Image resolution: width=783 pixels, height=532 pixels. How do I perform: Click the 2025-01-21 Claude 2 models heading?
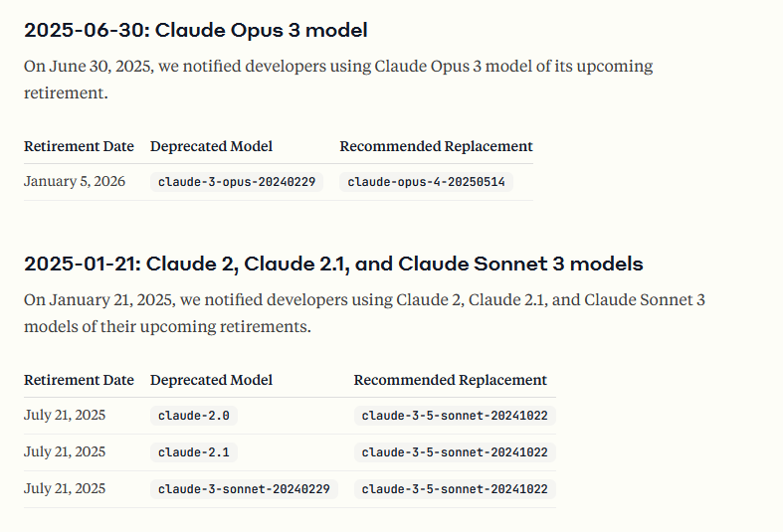point(333,264)
